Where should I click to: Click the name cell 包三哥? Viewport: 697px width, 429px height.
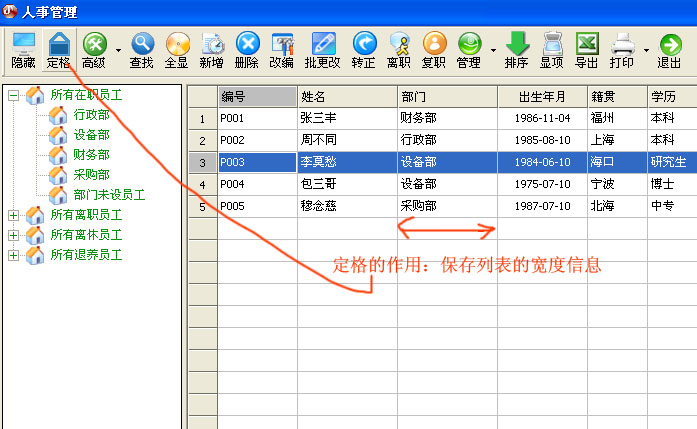[x=347, y=184]
